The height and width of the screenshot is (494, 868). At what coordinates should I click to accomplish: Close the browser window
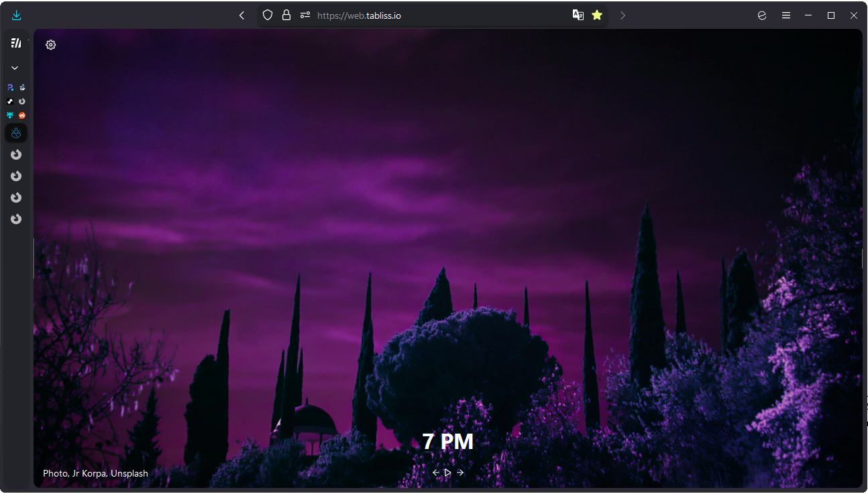click(x=854, y=15)
